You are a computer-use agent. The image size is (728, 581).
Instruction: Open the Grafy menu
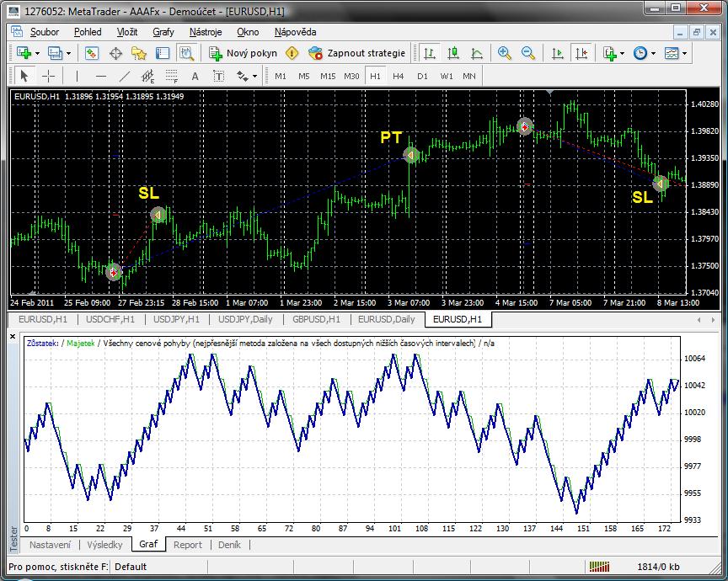coord(163,32)
